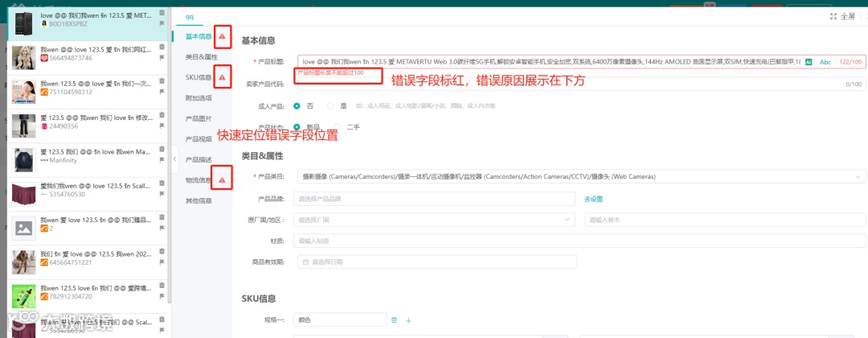
Task: Open the 原厂国/地区 country dropdown
Action: (434, 220)
